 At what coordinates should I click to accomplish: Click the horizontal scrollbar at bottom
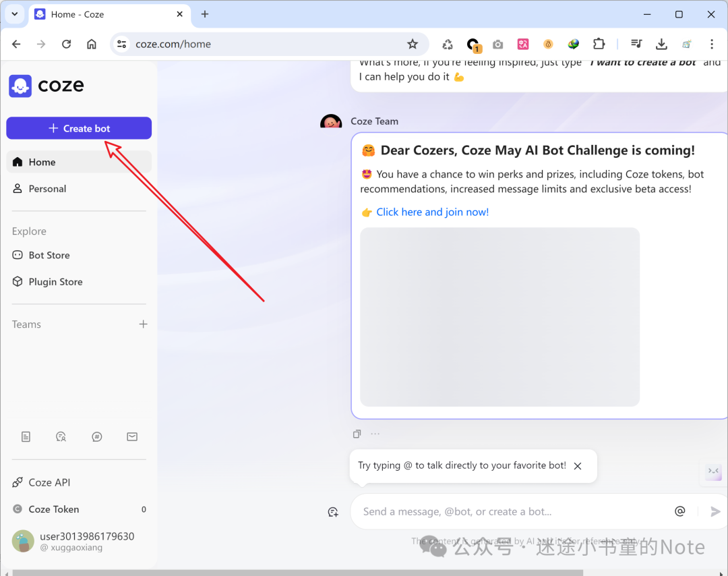click(x=297, y=573)
